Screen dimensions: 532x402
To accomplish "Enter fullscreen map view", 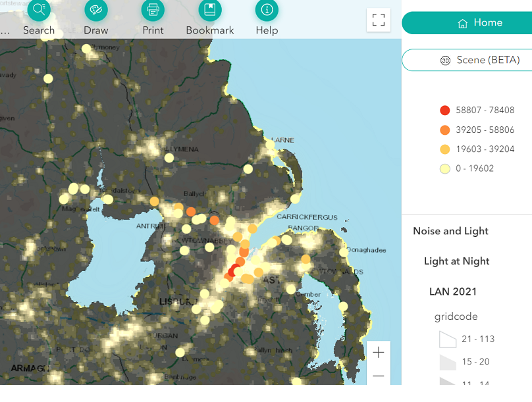I will click(x=379, y=20).
